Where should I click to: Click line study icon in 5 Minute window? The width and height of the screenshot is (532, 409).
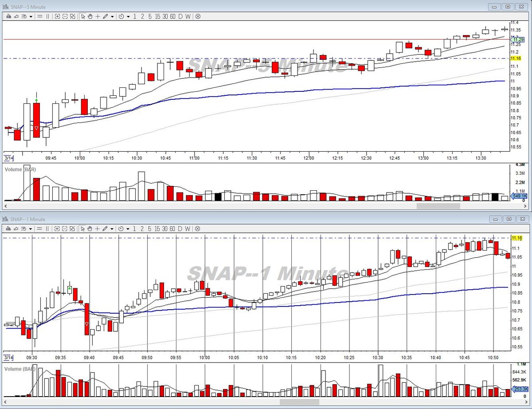tap(16, 16)
